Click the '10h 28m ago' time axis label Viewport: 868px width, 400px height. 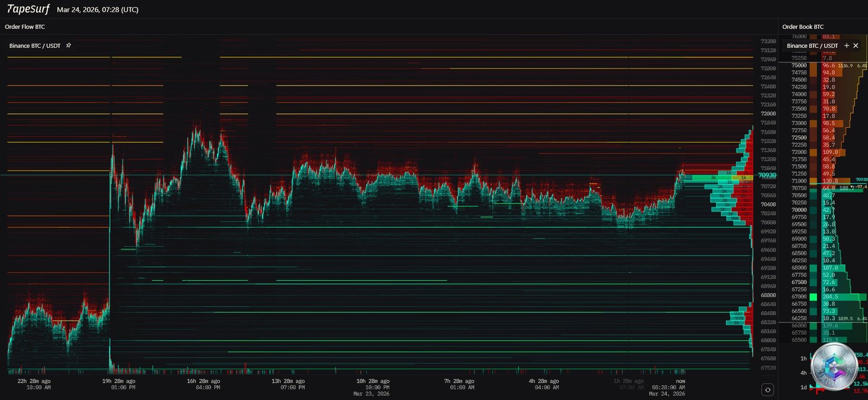373,381
